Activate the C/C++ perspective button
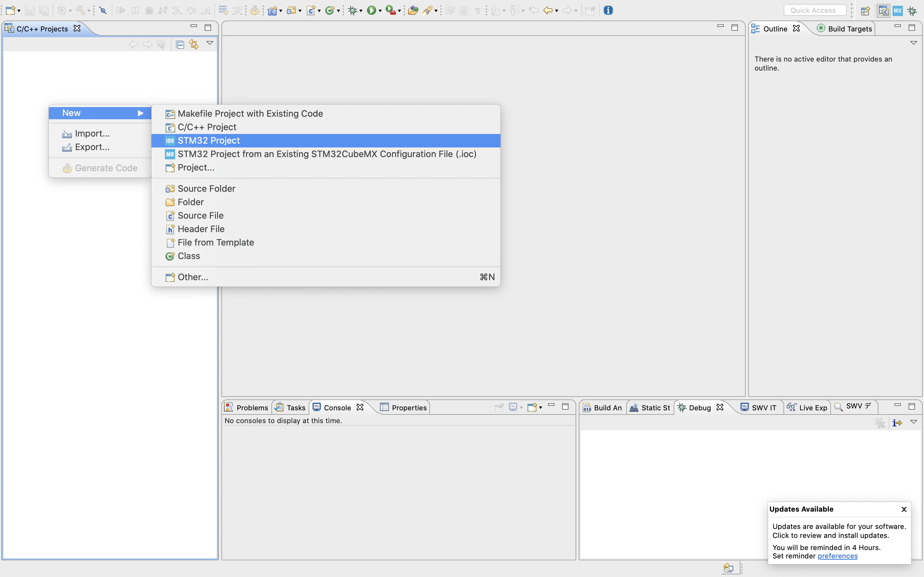This screenshot has width=924, height=577. tap(883, 11)
